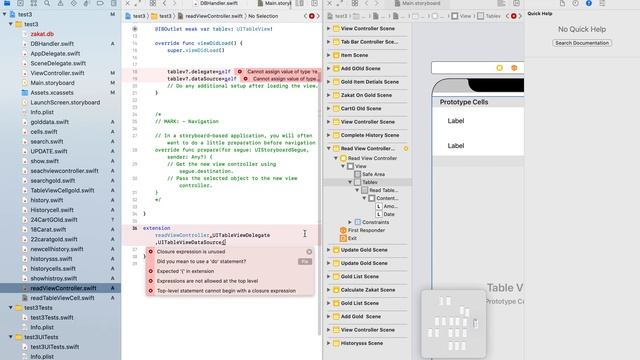The width and height of the screenshot is (640, 360).
Task: Click the Prototype Cells header on canvas
Action: click(464, 102)
